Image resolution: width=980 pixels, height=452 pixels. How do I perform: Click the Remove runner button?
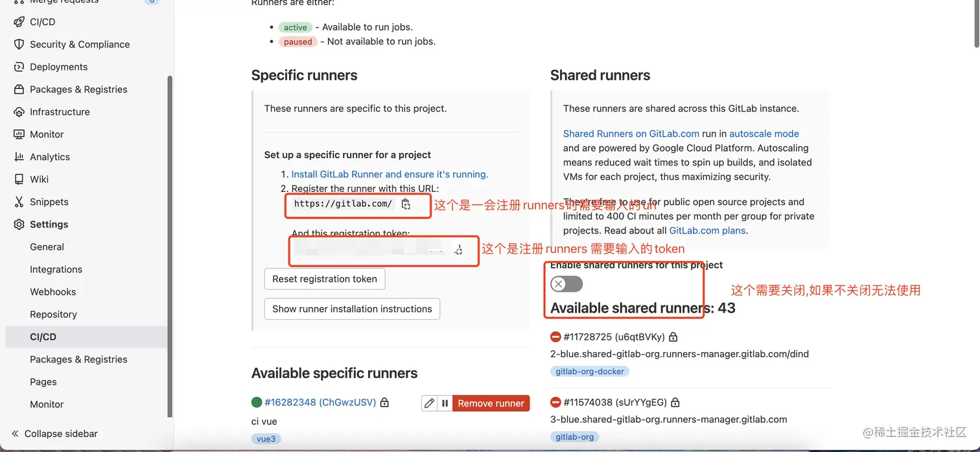[x=491, y=403]
